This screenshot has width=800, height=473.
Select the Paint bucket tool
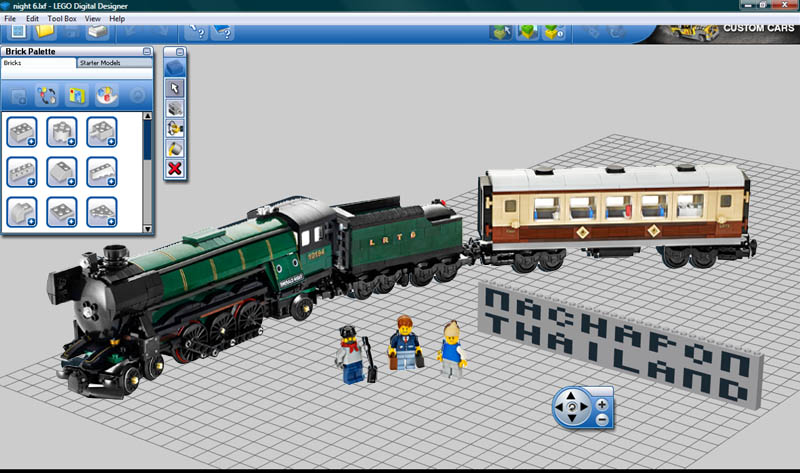coord(175,148)
